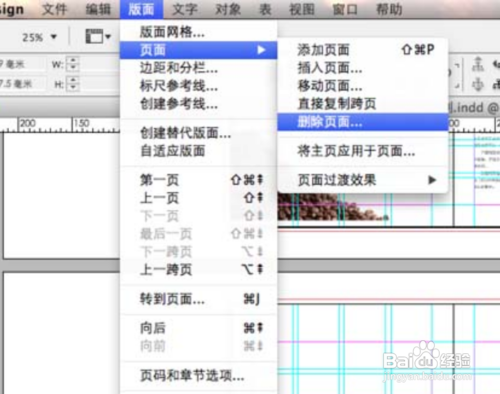The height and width of the screenshot is (394, 500).
Task: Choose 移动页面... in submenu
Action: (x=362, y=86)
